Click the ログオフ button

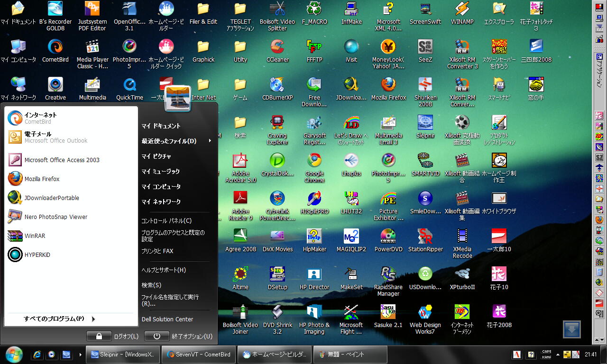[114, 336]
